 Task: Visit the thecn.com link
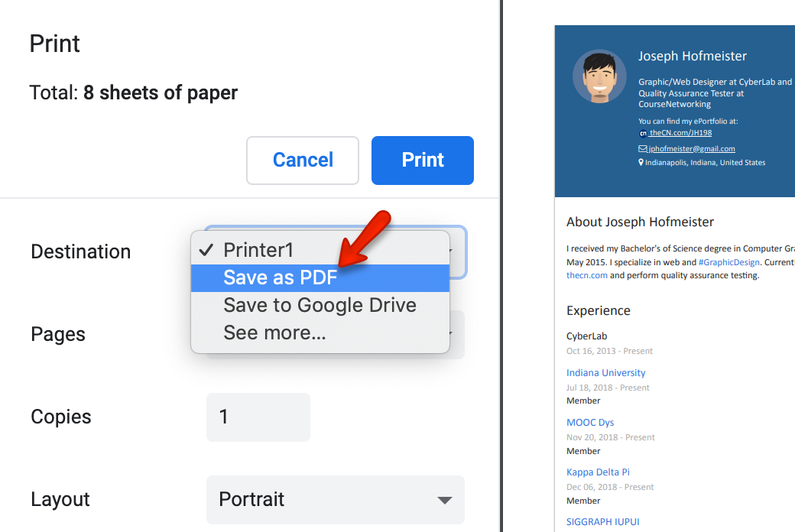coord(586,275)
